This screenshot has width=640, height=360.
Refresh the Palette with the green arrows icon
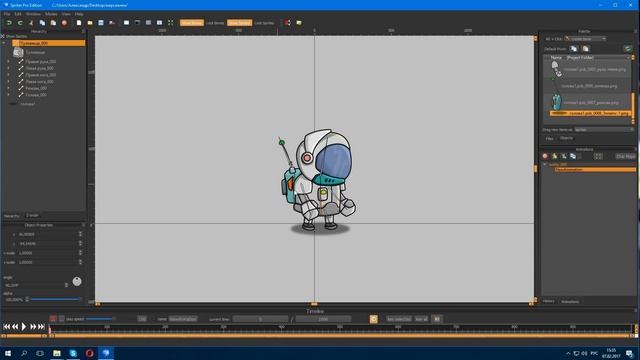(628, 49)
